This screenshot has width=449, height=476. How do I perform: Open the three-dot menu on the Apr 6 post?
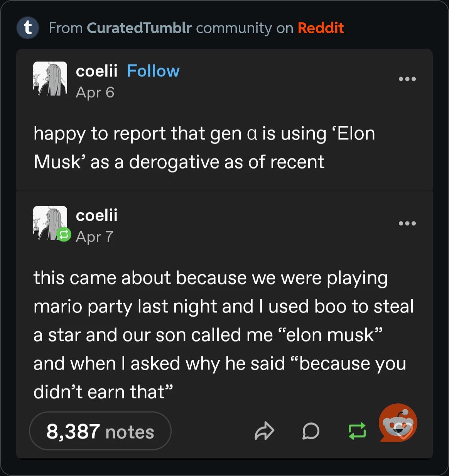point(407,79)
